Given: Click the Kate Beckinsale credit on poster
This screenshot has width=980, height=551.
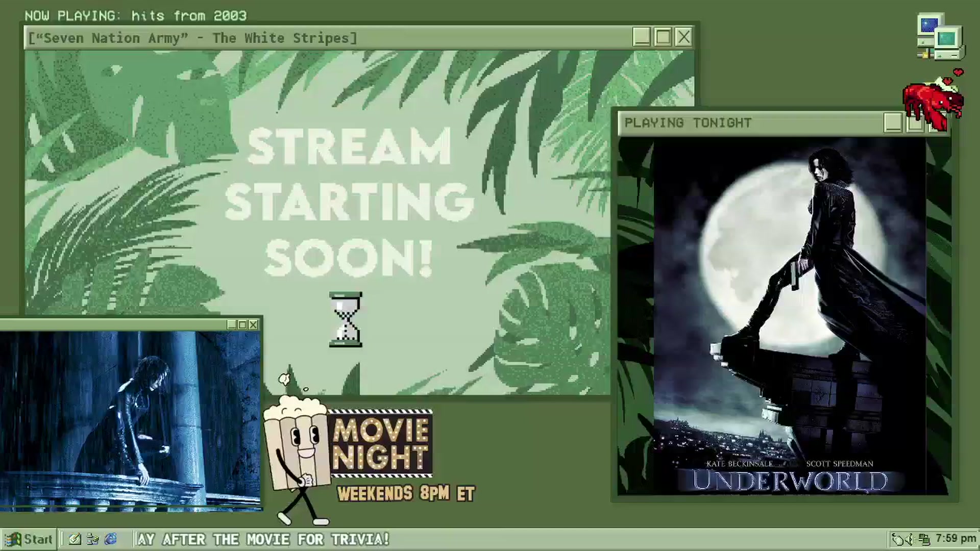Looking at the screenshot, I should pyautogui.click(x=739, y=464).
